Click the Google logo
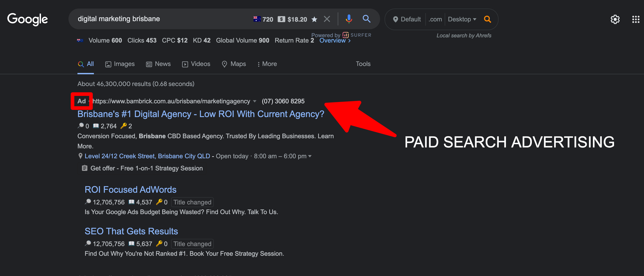The height and width of the screenshot is (276, 644). point(27,19)
